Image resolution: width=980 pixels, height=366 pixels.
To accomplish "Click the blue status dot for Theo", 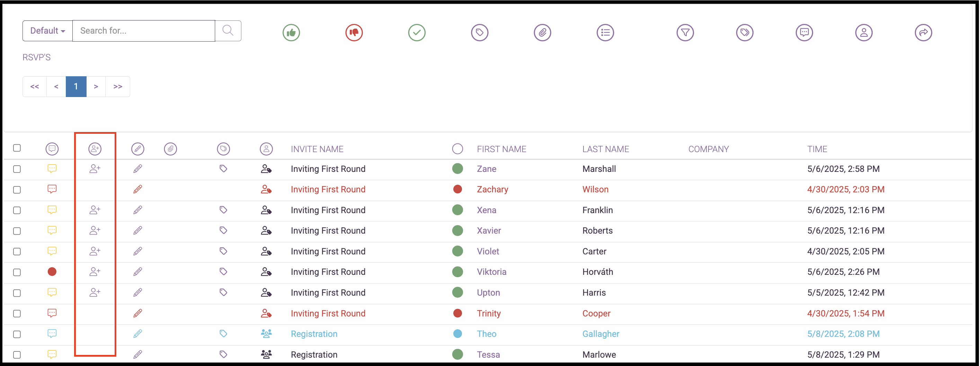I will 458,334.
